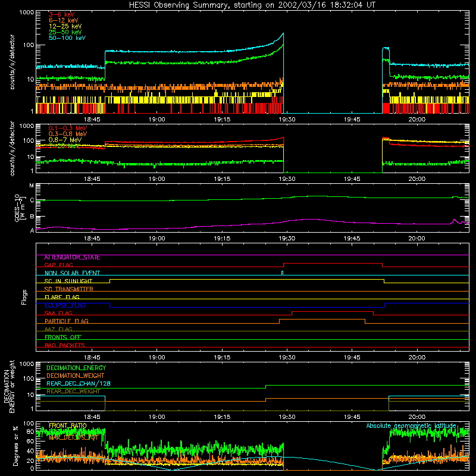Image resolution: width=476 pixels, height=476 pixels.
Task: Select the ECLIPSE_FLAG label
Action: coord(65,305)
